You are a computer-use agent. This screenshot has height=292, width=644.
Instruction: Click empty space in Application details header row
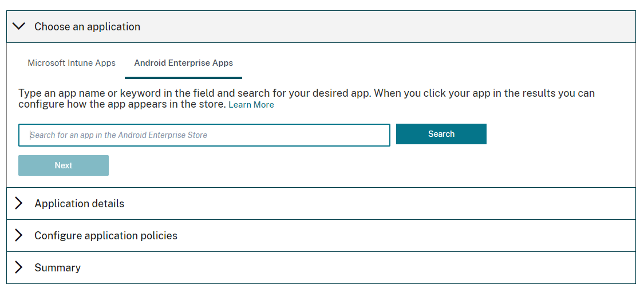(372, 204)
